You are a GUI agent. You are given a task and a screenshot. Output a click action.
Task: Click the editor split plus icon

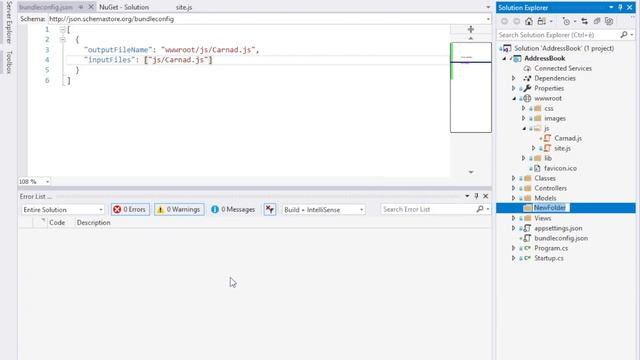coord(471,29)
